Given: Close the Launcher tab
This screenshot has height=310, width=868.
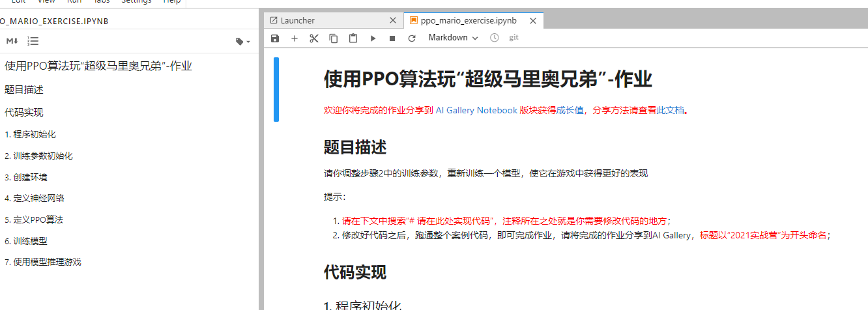Looking at the screenshot, I should (x=393, y=21).
